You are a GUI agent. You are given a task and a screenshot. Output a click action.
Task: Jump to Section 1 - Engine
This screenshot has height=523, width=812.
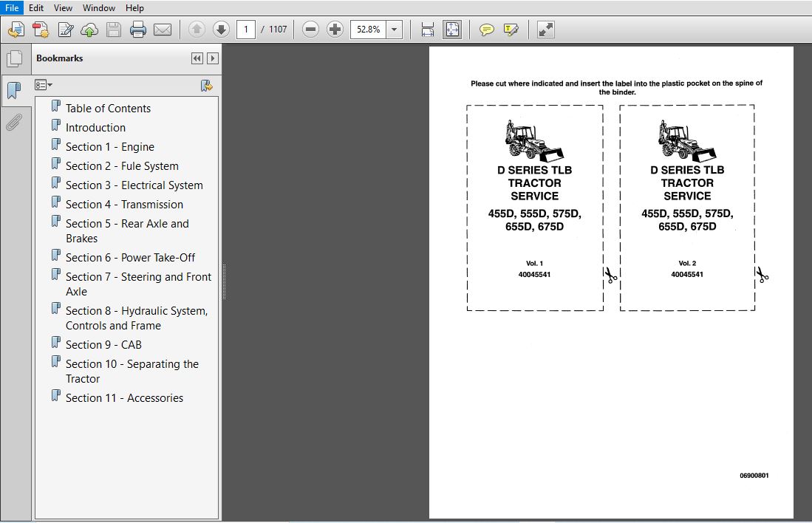click(x=110, y=146)
